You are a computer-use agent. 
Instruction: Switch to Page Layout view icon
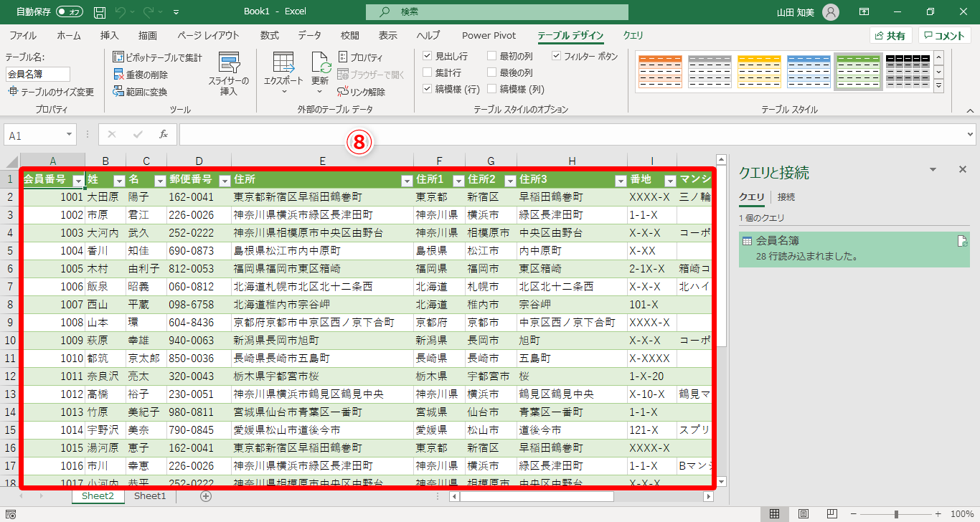pos(804,513)
